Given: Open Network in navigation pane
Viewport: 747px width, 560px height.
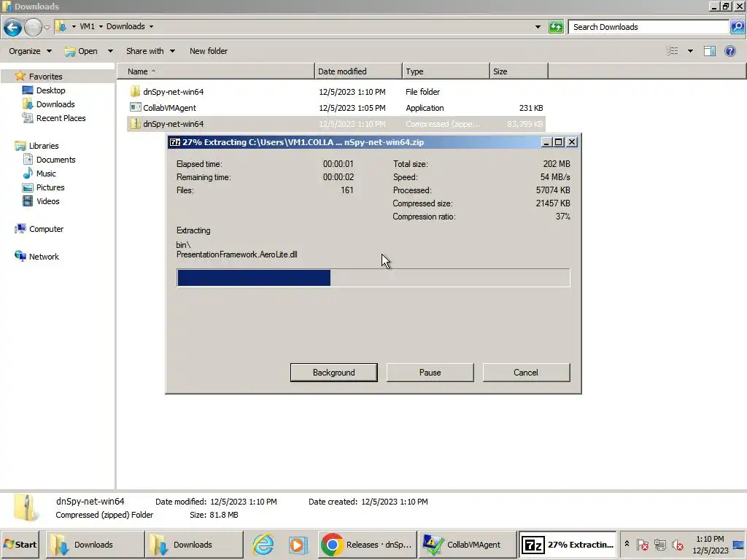Looking at the screenshot, I should [44, 257].
